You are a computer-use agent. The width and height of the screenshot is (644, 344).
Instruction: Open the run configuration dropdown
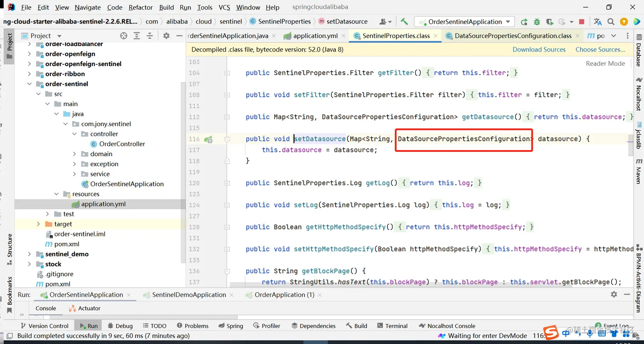pos(465,22)
